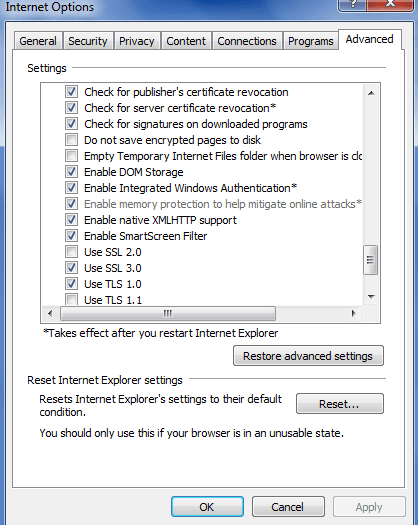This screenshot has width=418, height=525.
Task: Uncheck Enable DOM Storage
Action: point(71,172)
